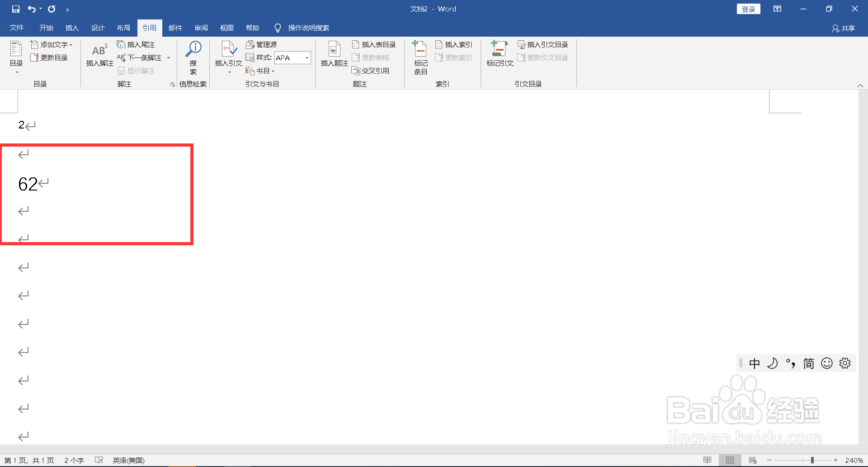Viewport: 868px width, 467px height.
Task: Mark an index entry with 标记条目
Action: [420, 57]
